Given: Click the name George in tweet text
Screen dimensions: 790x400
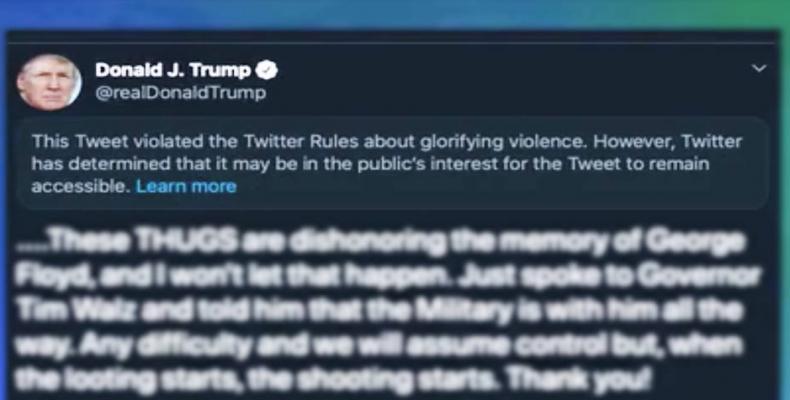Looking at the screenshot, I should (x=695, y=243).
